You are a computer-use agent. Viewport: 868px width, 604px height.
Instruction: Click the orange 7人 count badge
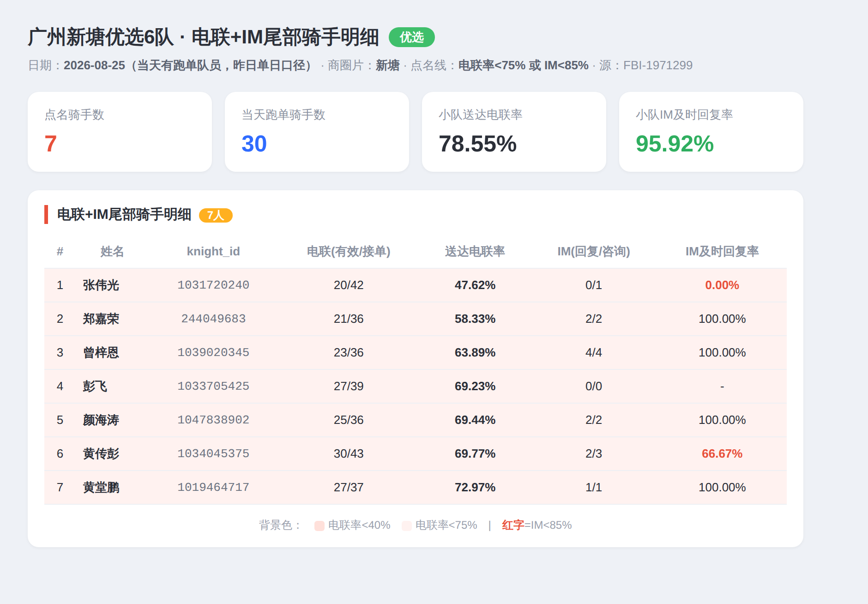click(x=216, y=215)
